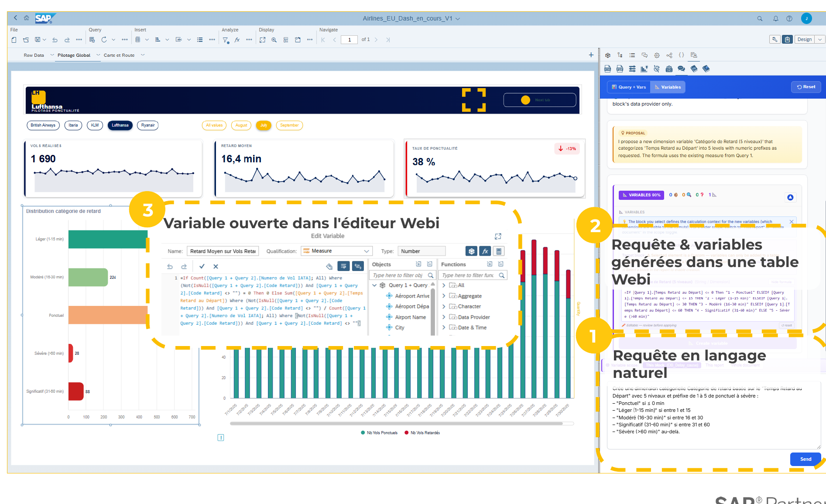This screenshot has width=826, height=504.
Task: Send the natural language request
Action: [x=805, y=459]
